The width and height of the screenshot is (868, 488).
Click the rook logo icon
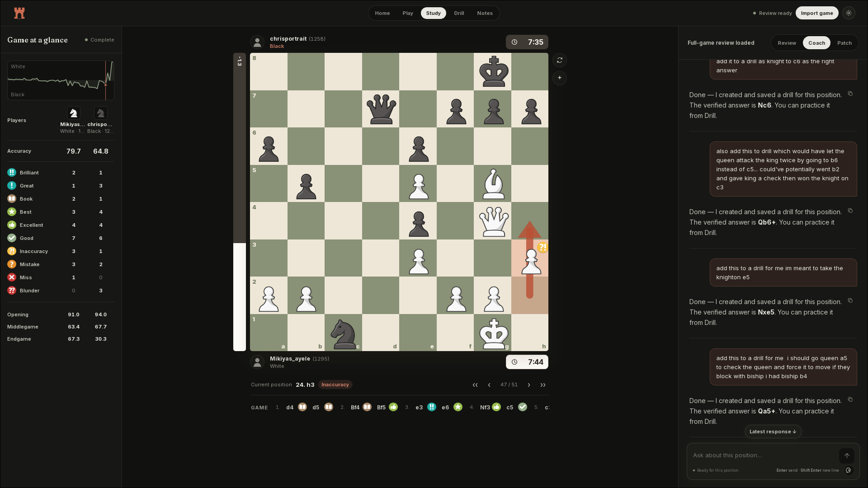click(x=19, y=13)
